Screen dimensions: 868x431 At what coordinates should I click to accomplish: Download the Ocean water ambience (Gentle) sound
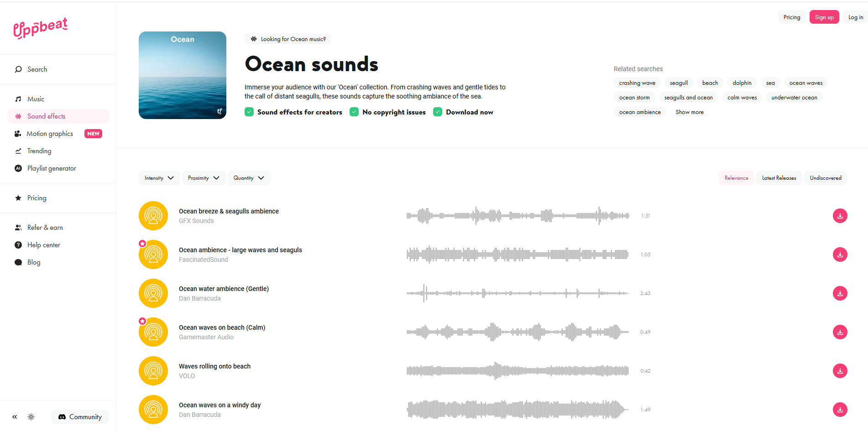click(840, 293)
